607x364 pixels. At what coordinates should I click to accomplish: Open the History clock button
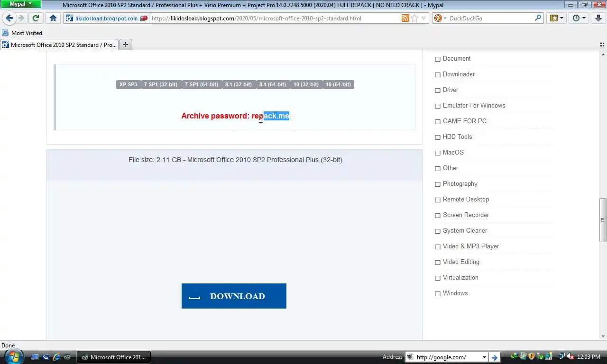point(579,18)
